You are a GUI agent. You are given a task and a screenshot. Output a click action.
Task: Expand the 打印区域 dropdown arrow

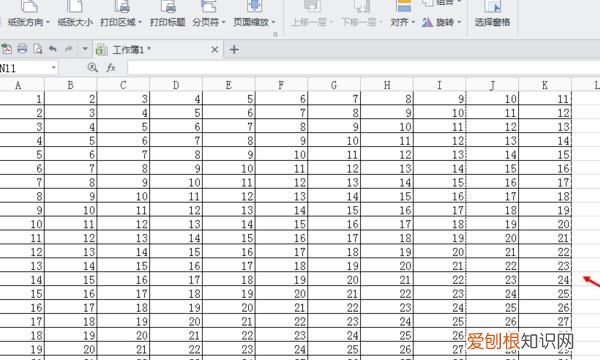tap(140, 23)
